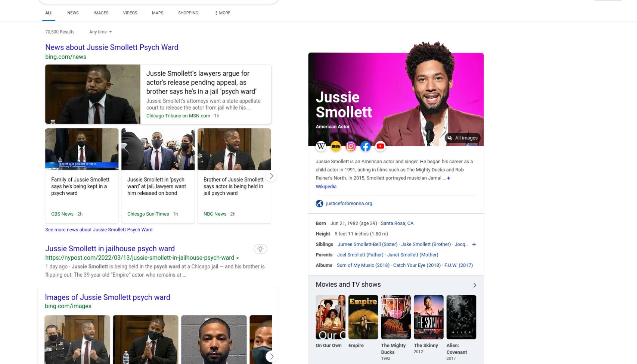Open Jurnee Smollett-Bell (Sister) link

click(x=368, y=244)
